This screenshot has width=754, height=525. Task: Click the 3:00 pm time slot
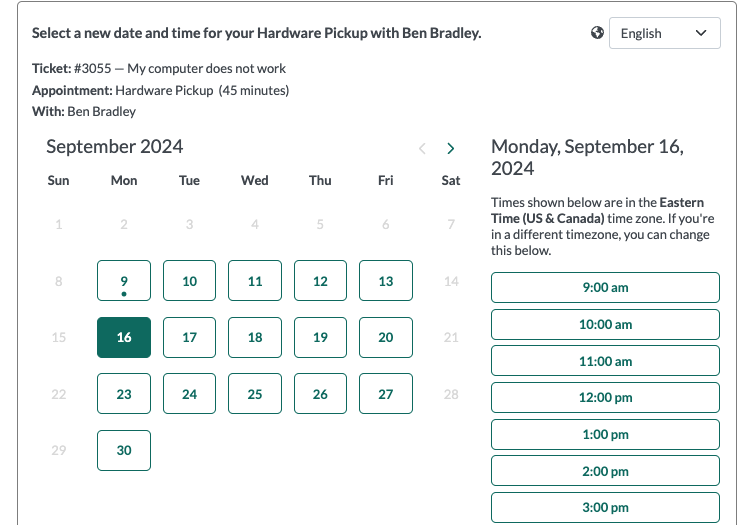(605, 507)
